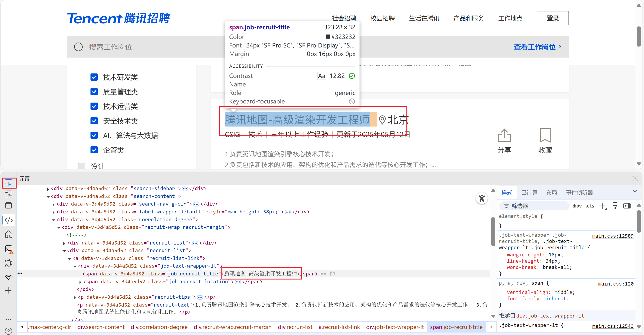This screenshot has height=335, width=644.
Task: Open the Network wifi icon panel
Action: coord(9,277)
